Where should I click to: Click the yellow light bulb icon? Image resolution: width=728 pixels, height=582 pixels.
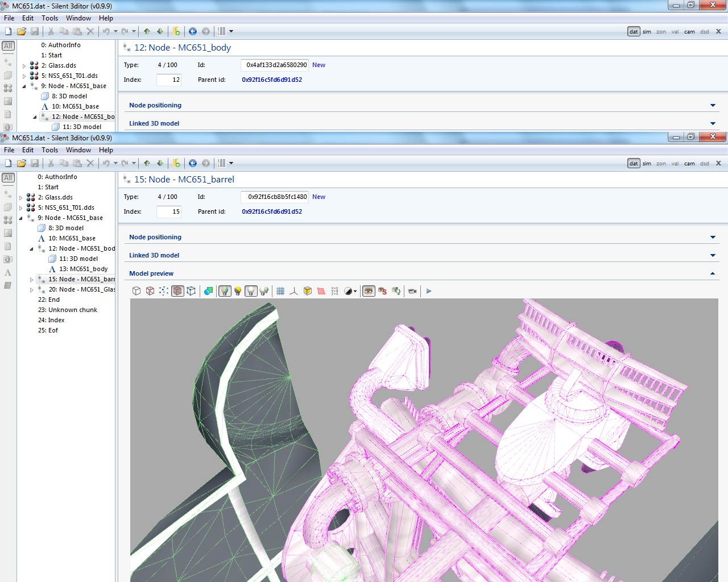(238, 291)
